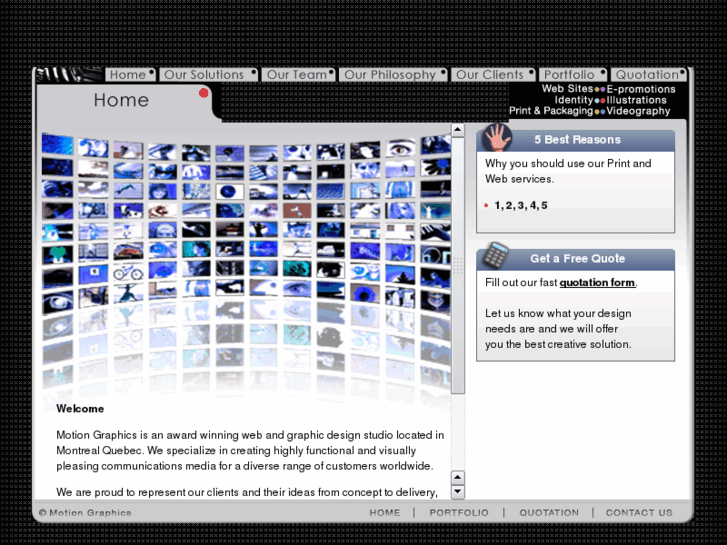Click the red hand icon on 5 Best Reasons
This screenshot has width=727, height=545.
(497, 138)
